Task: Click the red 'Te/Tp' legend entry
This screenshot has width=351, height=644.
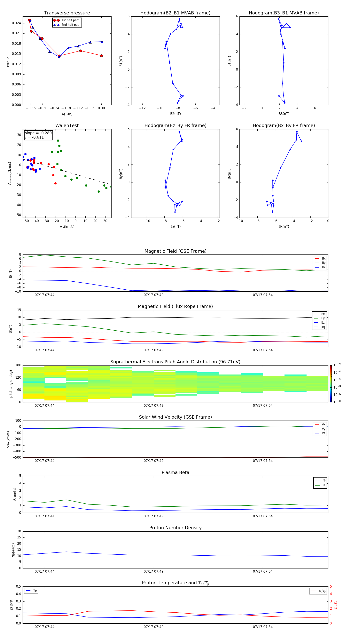Action: pos(318,591)
